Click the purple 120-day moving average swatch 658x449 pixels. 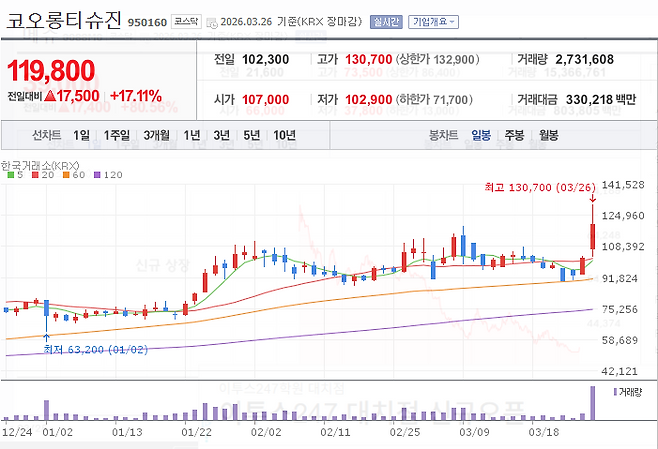pyautogui.click(x=97, y=175)
